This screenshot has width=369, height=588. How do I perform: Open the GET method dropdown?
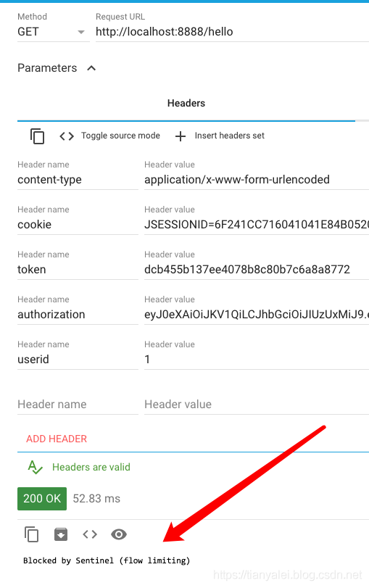click(x=53, y=32)
